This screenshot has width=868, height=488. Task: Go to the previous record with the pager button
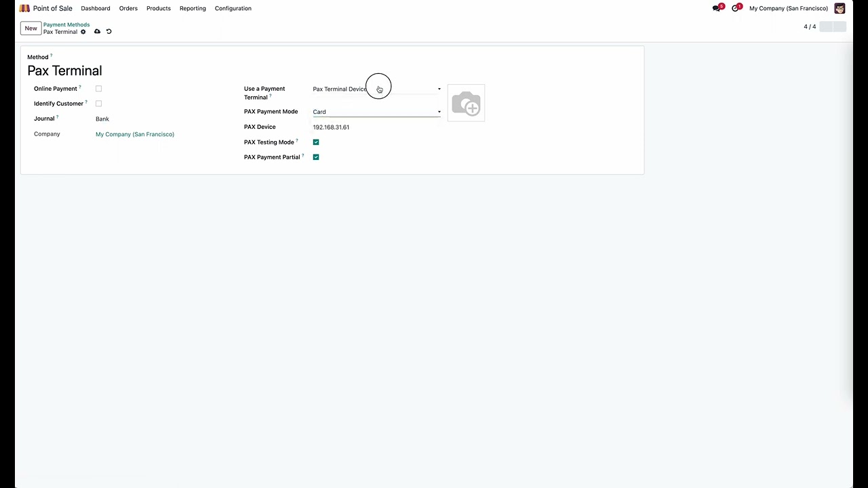pos(825,26)
